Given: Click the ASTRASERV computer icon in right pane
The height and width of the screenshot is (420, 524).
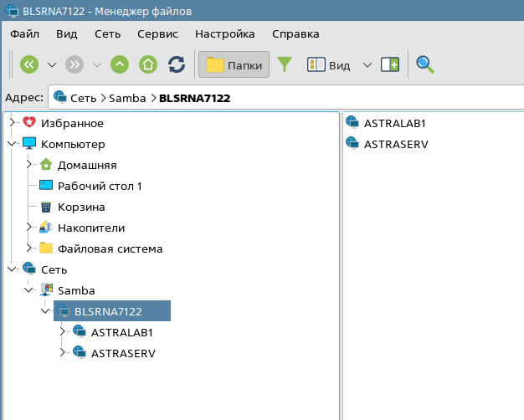Looking at the screenshot, I should (x=352, y=143).
